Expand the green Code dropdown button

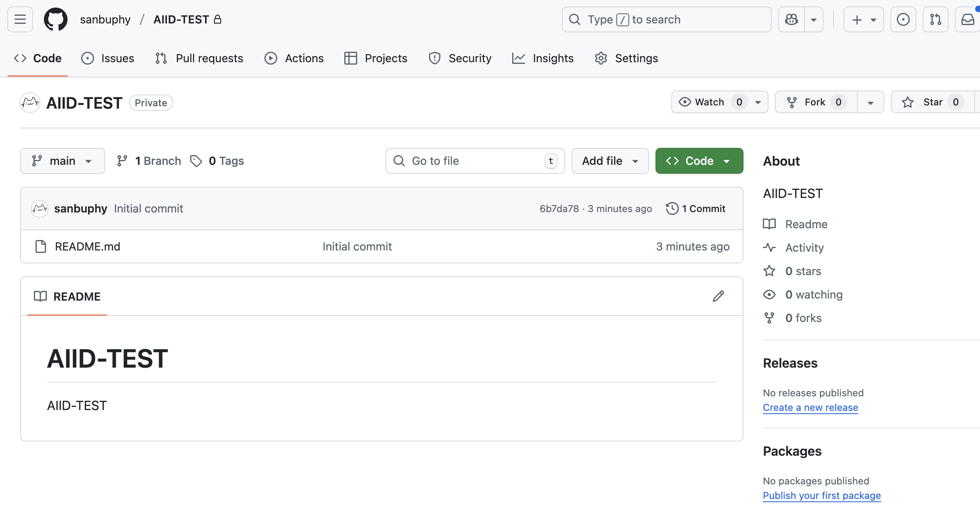pyautogui.click(x=699, y=161)
